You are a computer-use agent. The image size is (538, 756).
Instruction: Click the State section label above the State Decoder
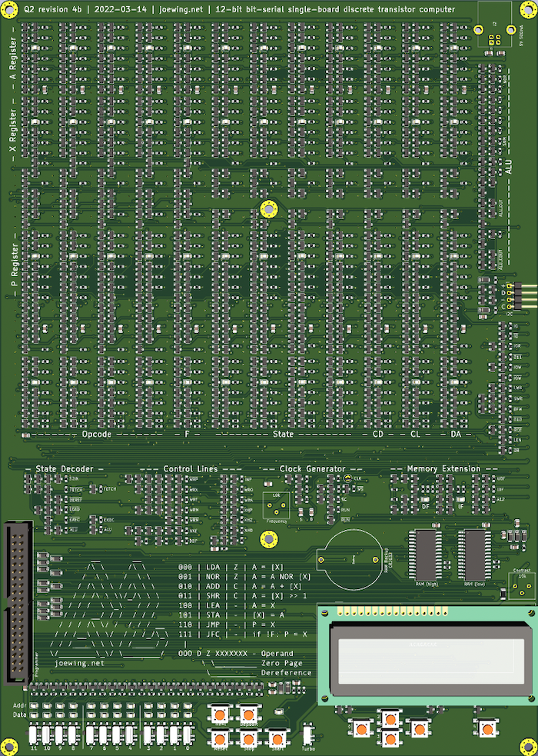coord(283,434)
